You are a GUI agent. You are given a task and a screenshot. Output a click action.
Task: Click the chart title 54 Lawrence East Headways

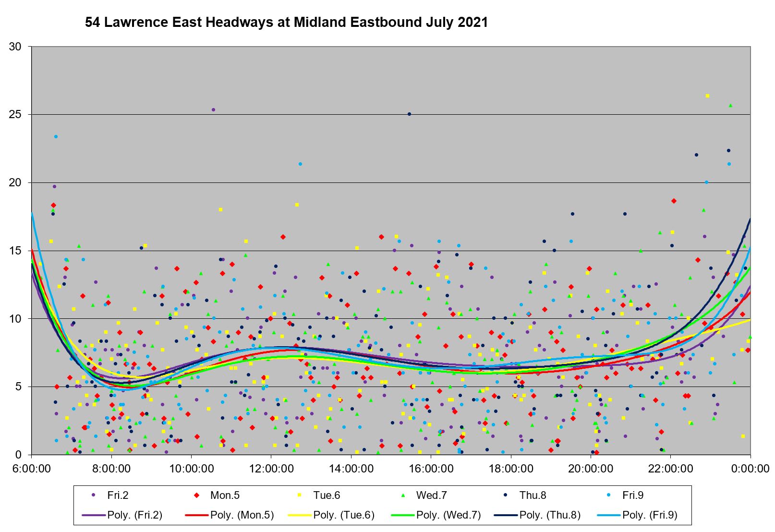tap(286, 22)
